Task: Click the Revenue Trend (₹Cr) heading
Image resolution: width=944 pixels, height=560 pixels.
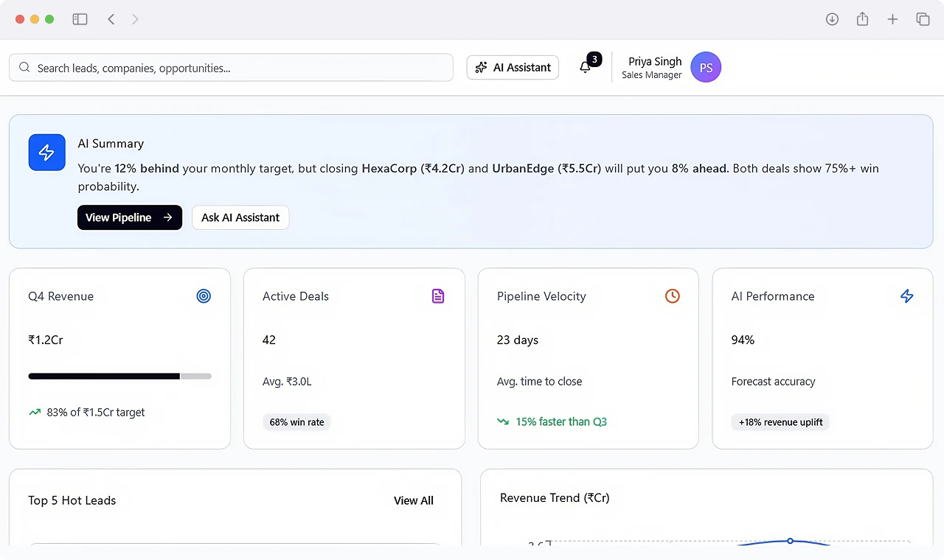Action: (x=555, y=498)
